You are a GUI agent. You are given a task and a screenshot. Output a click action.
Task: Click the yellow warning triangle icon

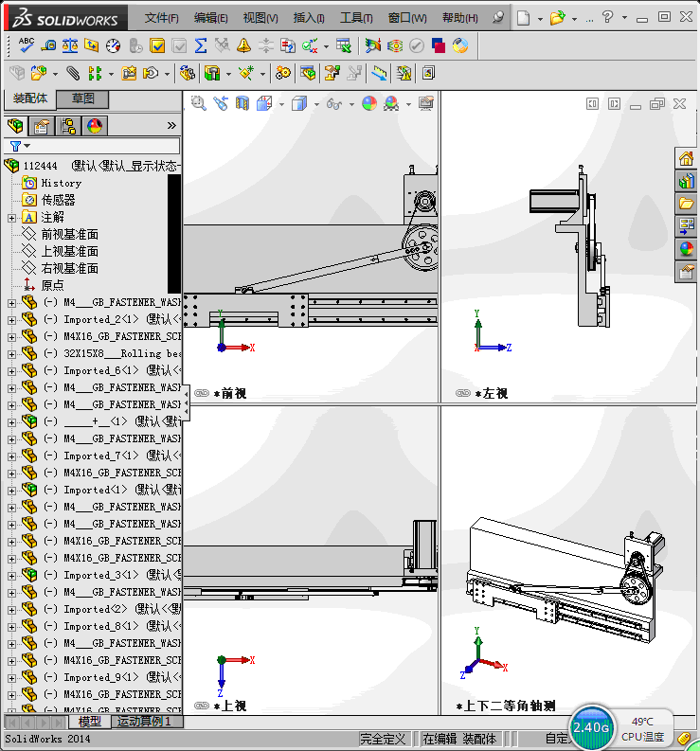pos(243,45)
